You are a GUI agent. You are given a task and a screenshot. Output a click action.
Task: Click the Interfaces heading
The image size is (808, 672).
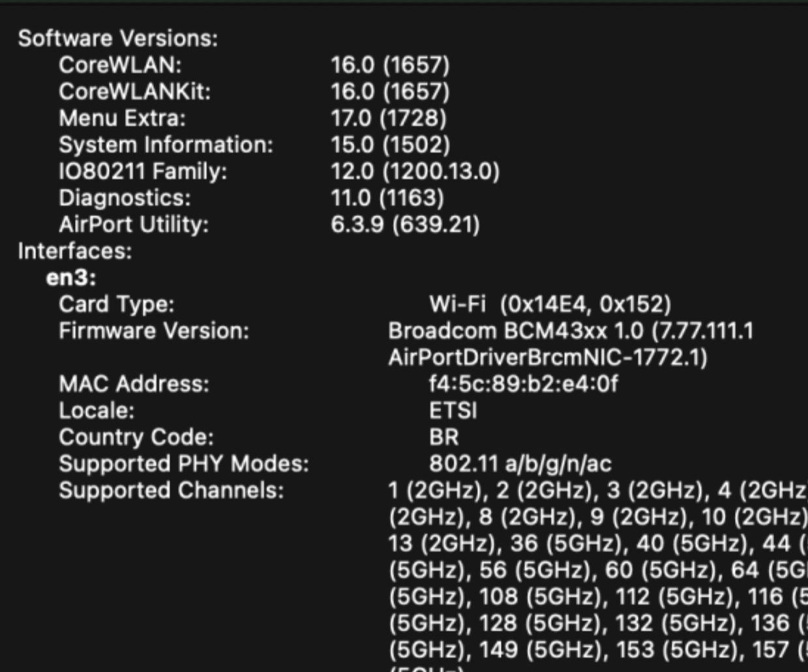74,251
